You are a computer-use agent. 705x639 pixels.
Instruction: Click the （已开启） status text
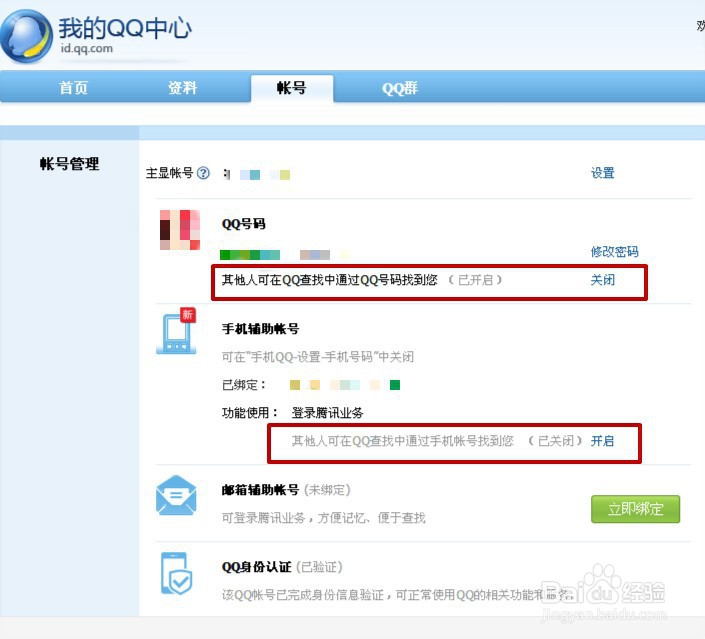(x=475, y=280)
